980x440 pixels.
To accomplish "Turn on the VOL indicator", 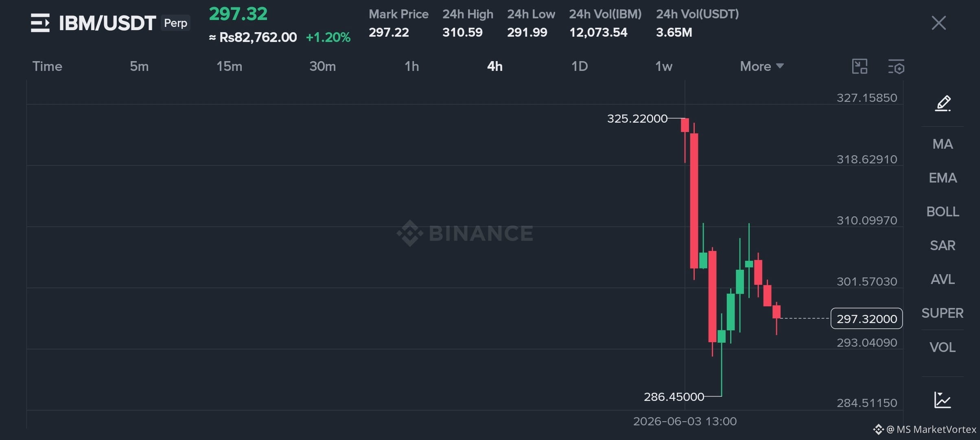I will coord(943,347).
